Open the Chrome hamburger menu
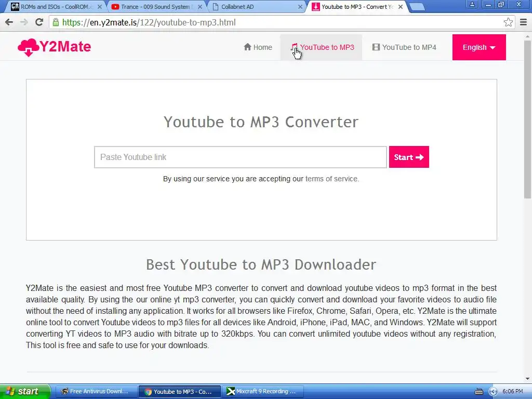The image size is (532, 399). pyautogui.click(x=523, y=22)
